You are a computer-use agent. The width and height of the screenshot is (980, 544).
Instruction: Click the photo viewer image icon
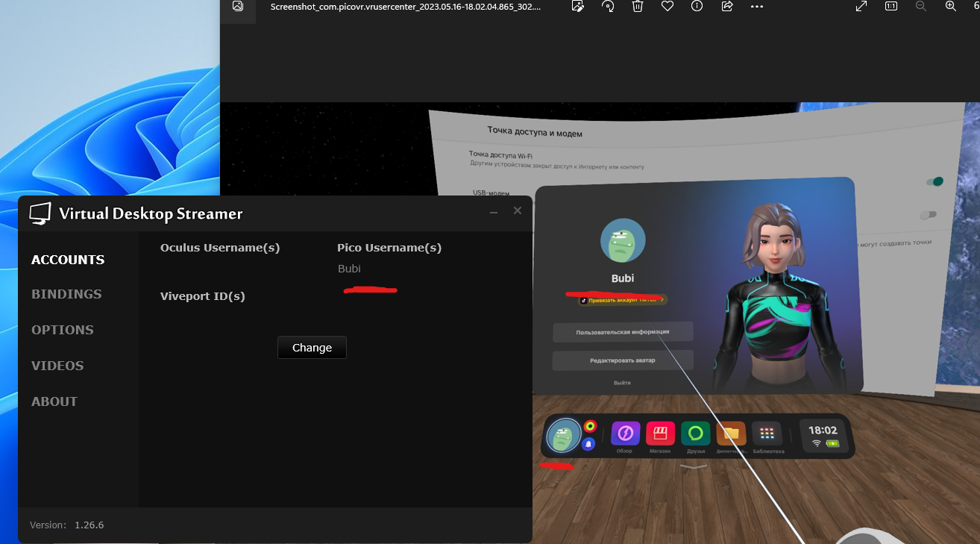(x=238, y=6)
